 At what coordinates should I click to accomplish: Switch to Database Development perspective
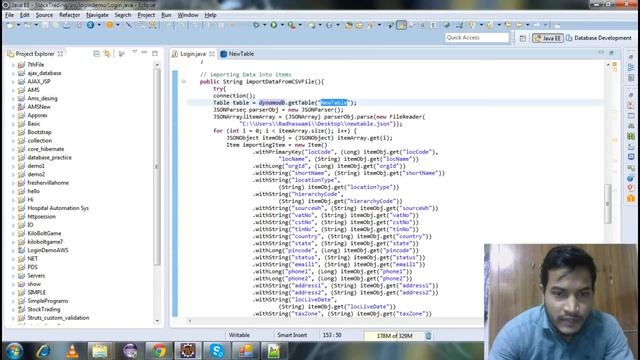pos(598,38)
